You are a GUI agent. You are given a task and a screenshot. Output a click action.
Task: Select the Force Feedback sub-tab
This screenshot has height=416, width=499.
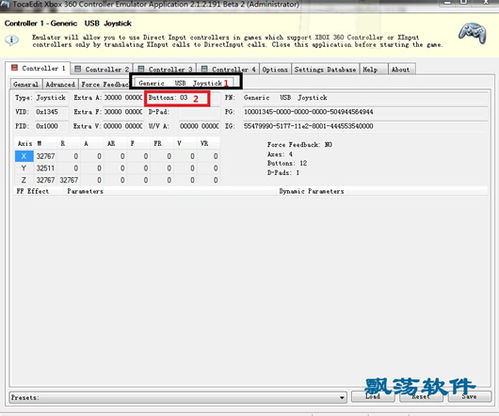coord(105,84)
